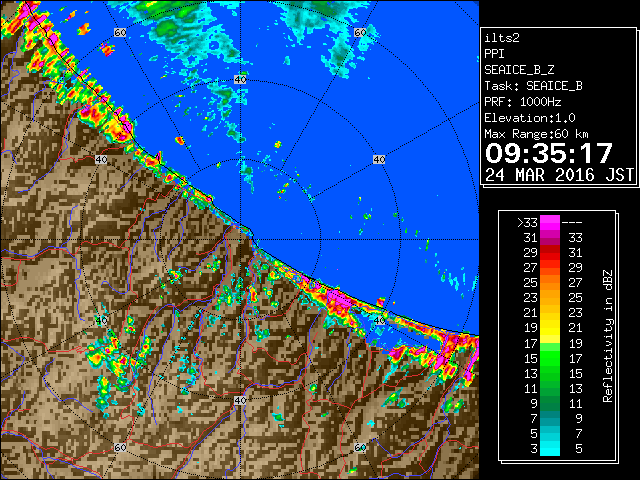Click the 40 km range label on land, southwest

coord(101,320)
